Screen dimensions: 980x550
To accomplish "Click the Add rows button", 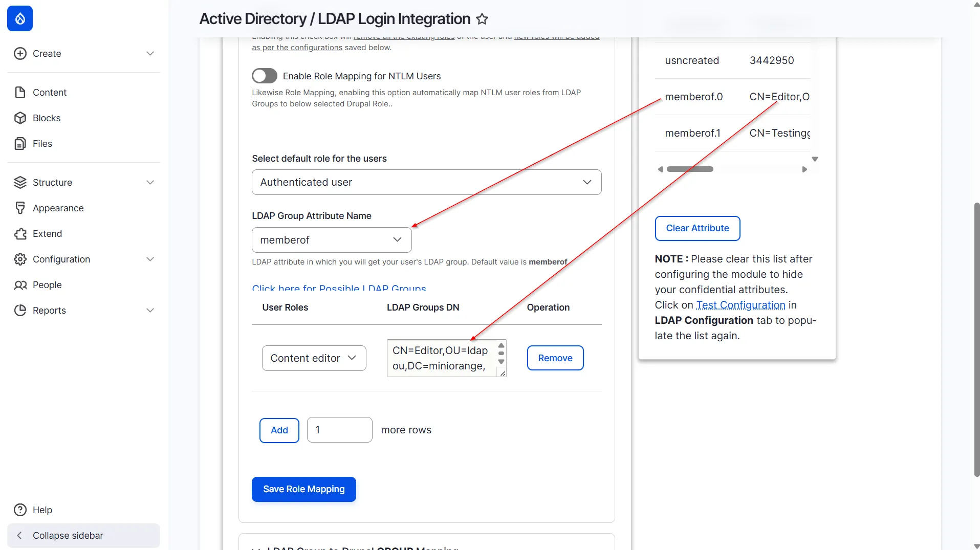I will [279, 430].
